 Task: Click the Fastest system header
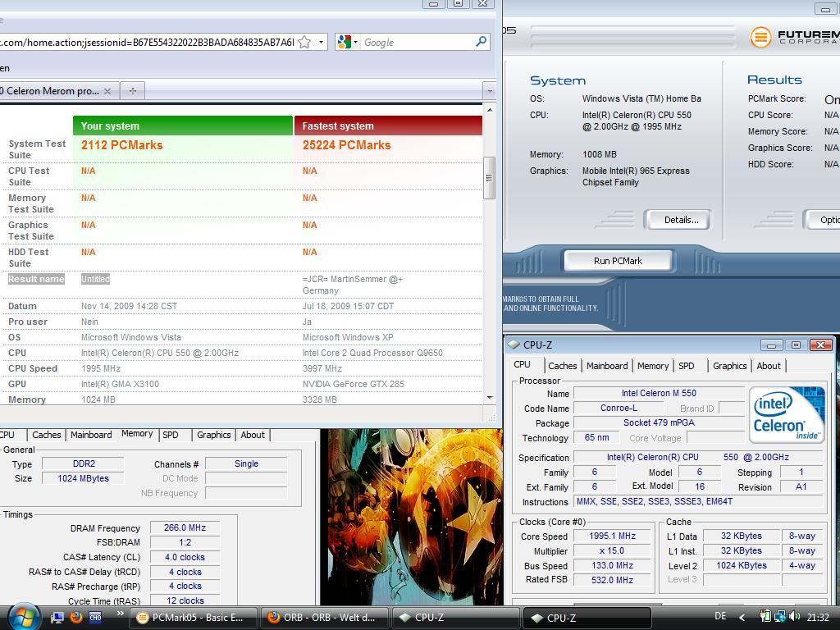(x=388, y=126)
